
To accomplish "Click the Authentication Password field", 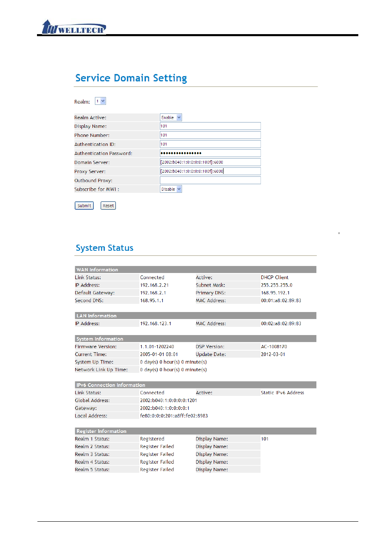I will (210, 153).
